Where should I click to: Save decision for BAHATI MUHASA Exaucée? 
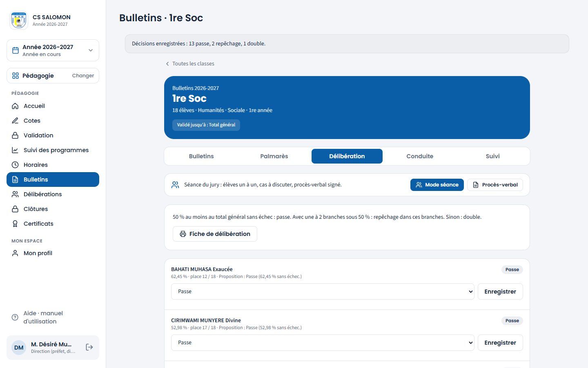coord(500,292)
